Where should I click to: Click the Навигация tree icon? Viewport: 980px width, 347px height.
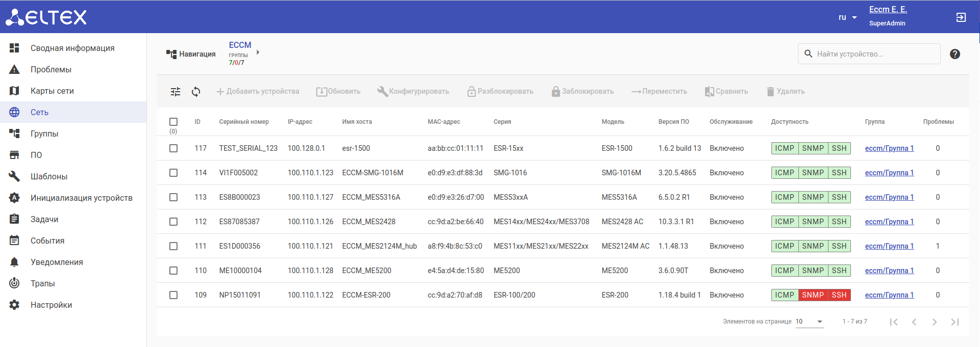click(171, 54)
